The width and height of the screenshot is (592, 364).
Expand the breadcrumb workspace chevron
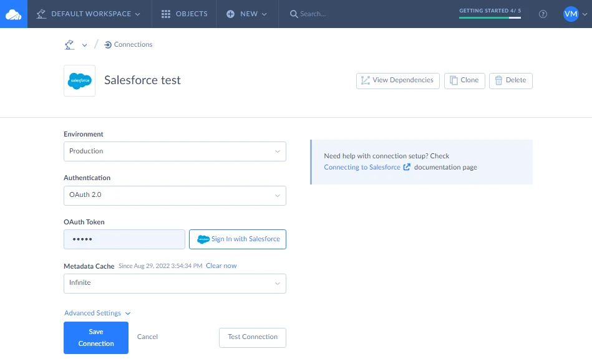(85, 45)
